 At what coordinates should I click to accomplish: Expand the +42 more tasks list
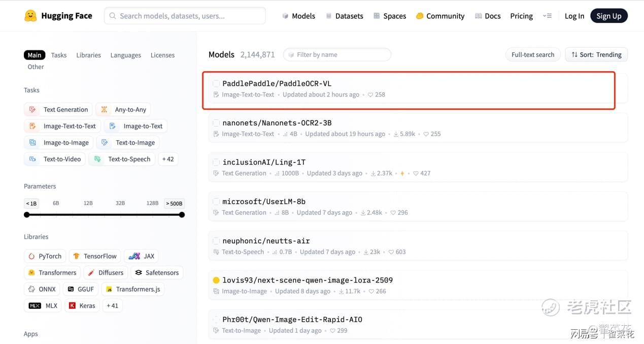tap(168, 159)
